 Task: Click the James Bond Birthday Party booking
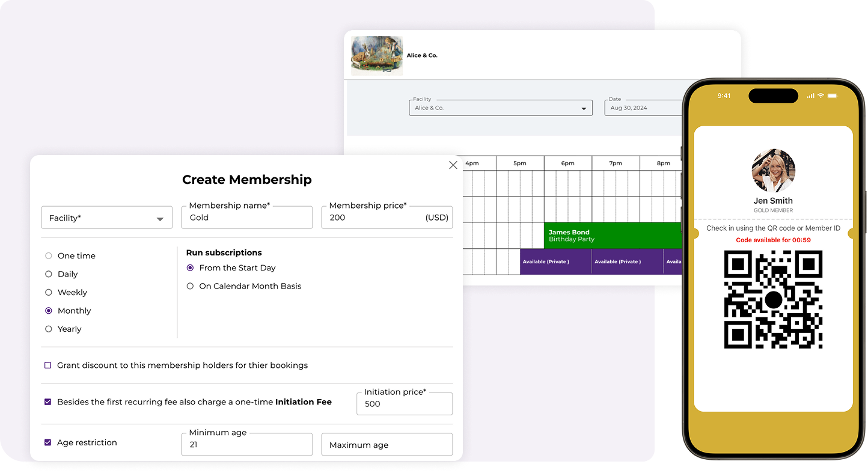pos(613,236)
